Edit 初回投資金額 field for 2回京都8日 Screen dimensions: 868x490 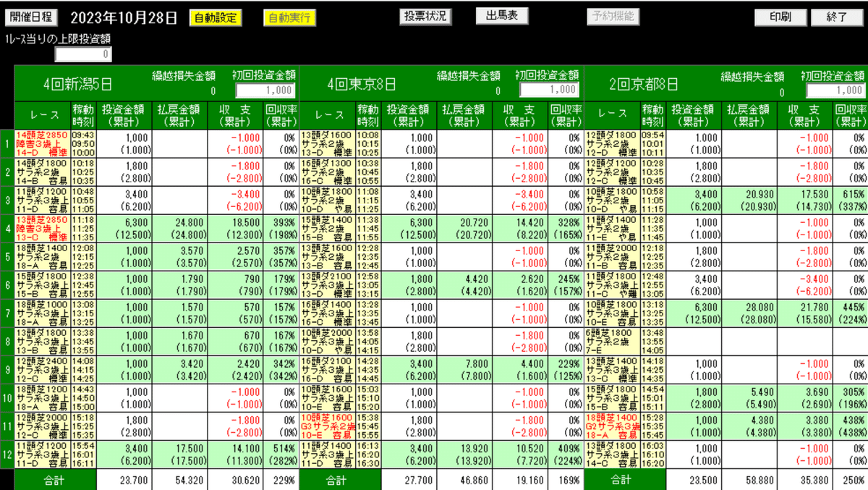835,90
